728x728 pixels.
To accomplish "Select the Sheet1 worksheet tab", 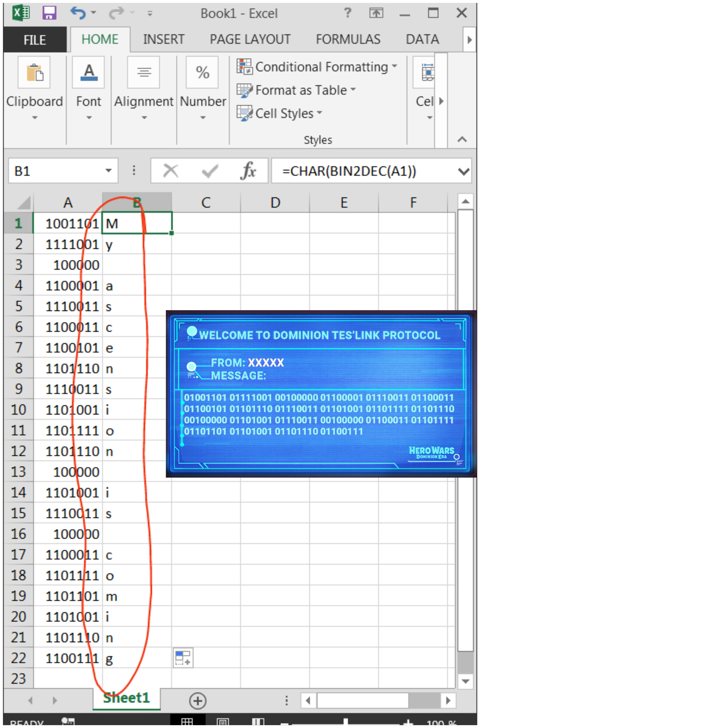I will (x=127, y=698).
